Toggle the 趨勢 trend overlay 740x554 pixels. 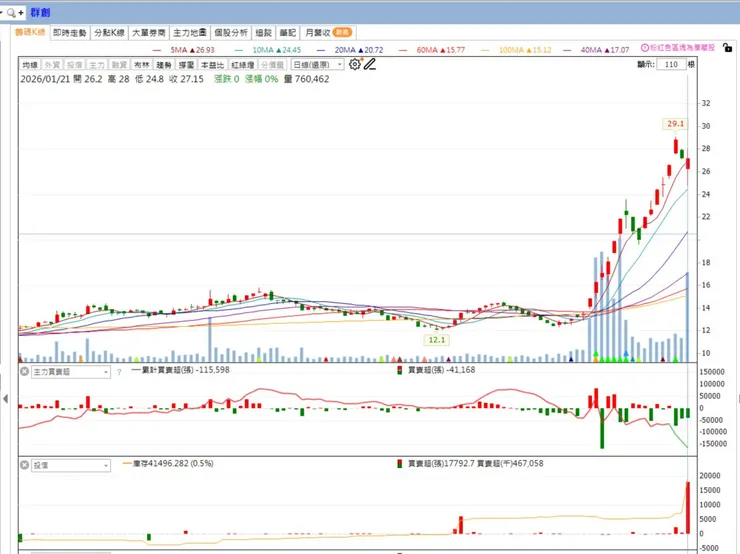(x=164, y=65)
